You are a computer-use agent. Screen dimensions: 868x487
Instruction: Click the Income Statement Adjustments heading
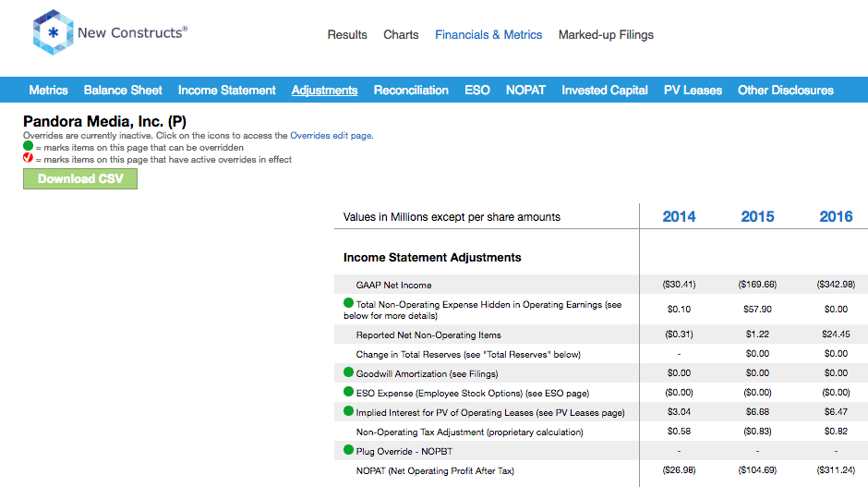pyautogui.click(x=432, y=258)
